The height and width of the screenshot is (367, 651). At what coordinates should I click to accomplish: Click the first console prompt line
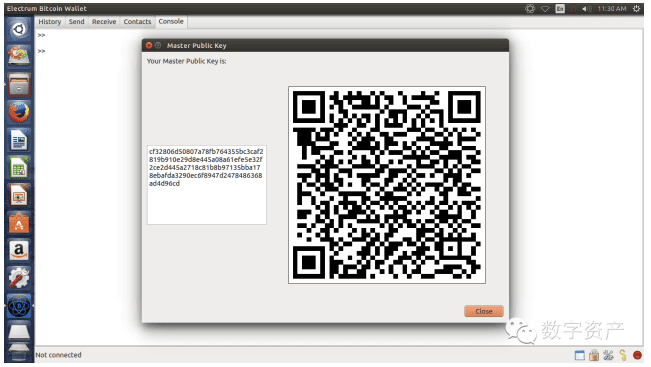(41, 35)
